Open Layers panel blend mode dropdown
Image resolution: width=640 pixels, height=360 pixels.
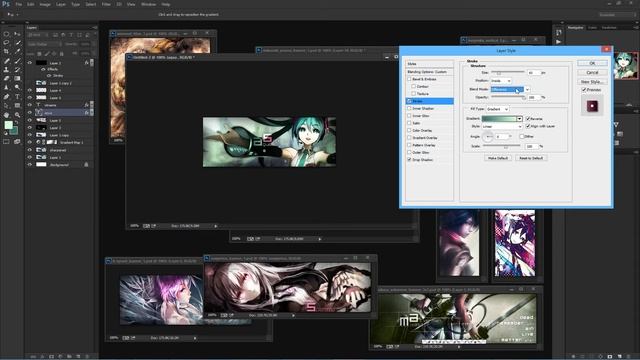coord(44,44)
